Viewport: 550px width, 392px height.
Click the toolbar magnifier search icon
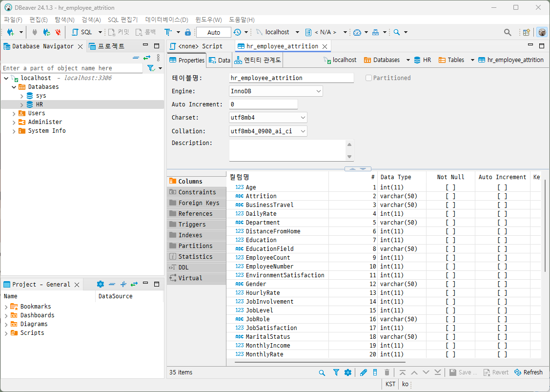click(397, 32)
